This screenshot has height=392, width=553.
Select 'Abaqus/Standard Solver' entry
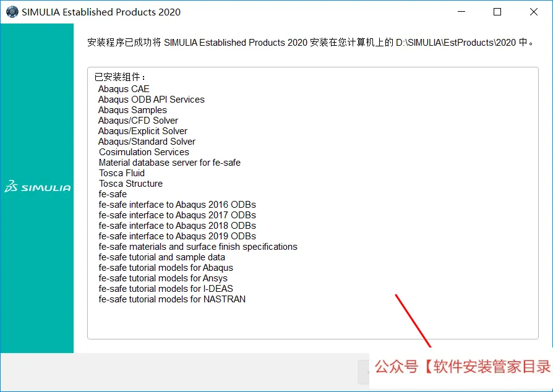pos(147,142)
